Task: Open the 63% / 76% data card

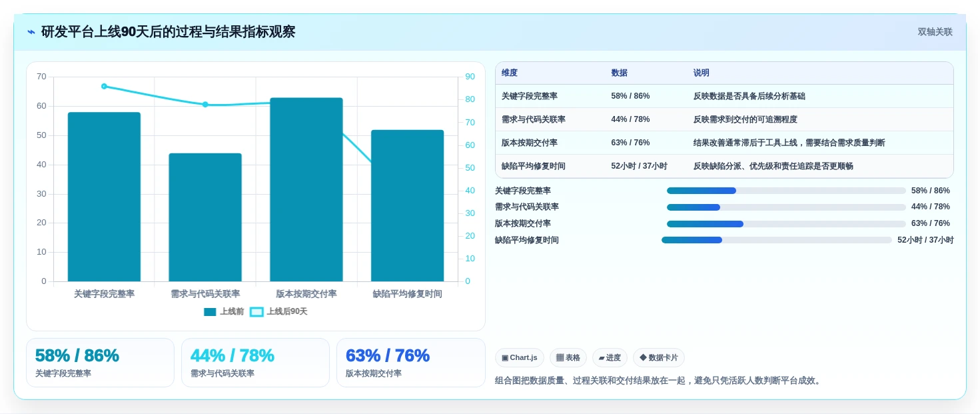Action: tap(411, 363)
